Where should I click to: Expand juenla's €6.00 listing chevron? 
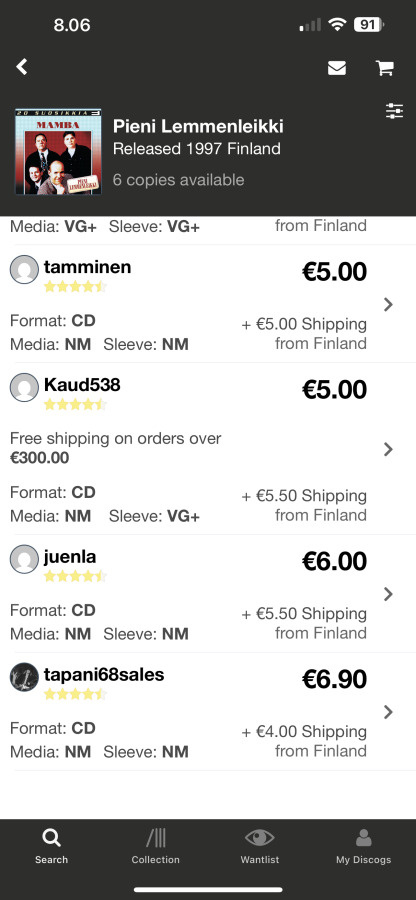pyautogui.click(x=388, y=593)
